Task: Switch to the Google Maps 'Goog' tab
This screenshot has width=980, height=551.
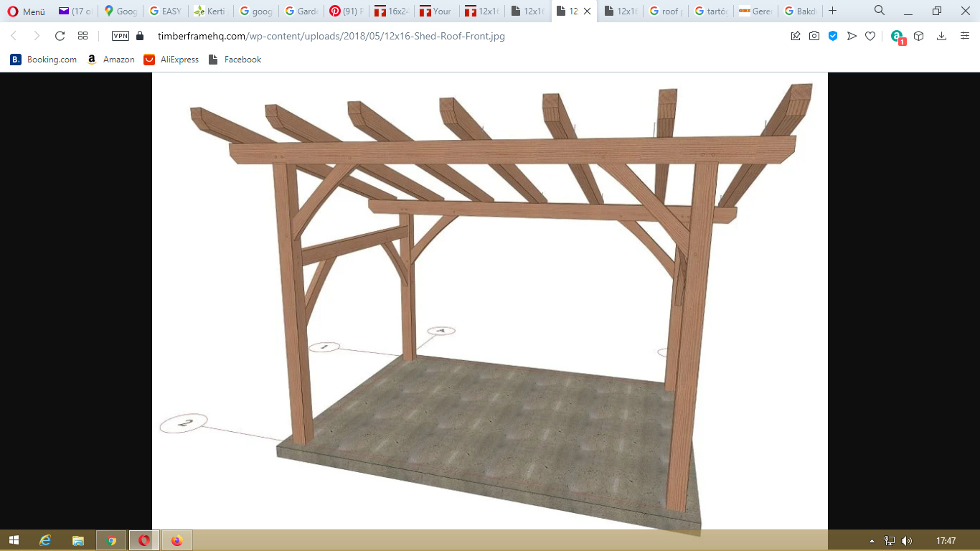Action: pos(120,11)
